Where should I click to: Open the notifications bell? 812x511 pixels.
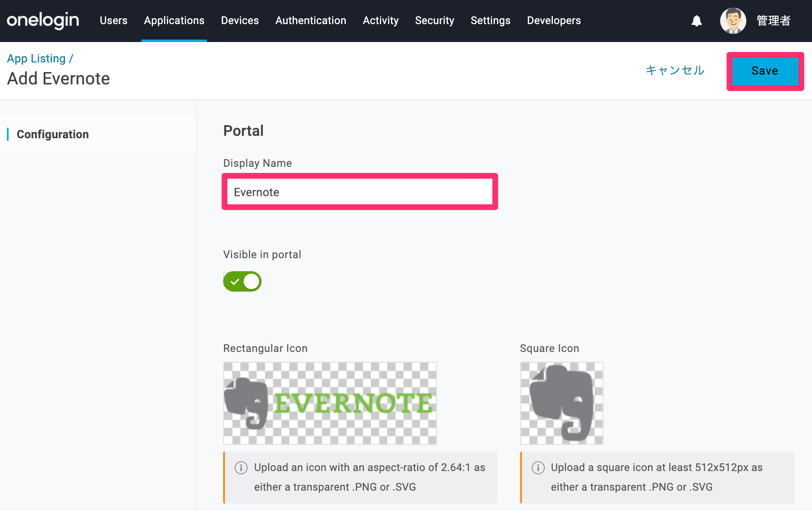tap(697, 21)
